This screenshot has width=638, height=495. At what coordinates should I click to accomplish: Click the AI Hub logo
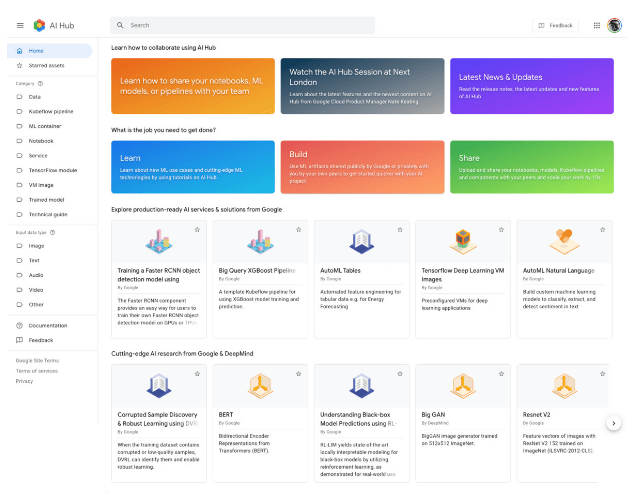point(39,25)
